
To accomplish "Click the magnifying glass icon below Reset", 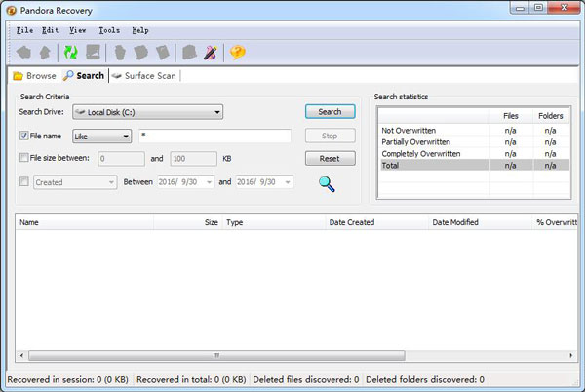I will 327,184.
